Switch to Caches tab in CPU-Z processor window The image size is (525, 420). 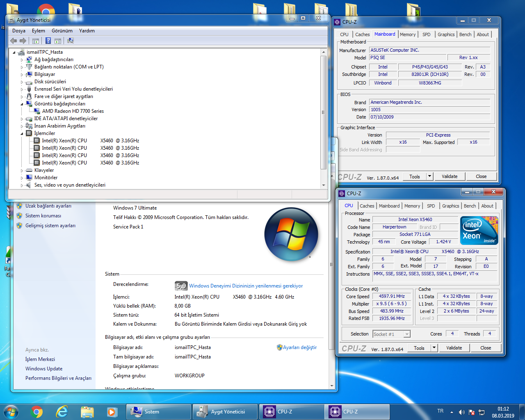tap(367, 206)
